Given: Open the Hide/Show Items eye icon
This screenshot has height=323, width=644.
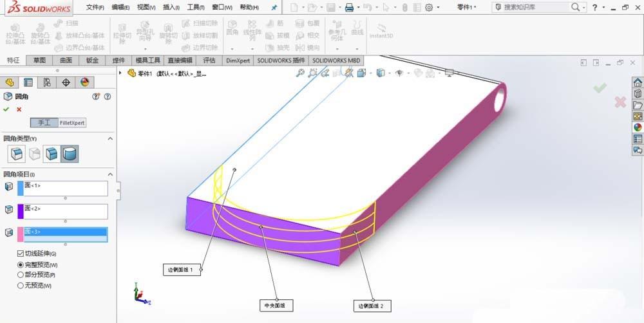Looking at the screenshot, I should click(399, 73).
